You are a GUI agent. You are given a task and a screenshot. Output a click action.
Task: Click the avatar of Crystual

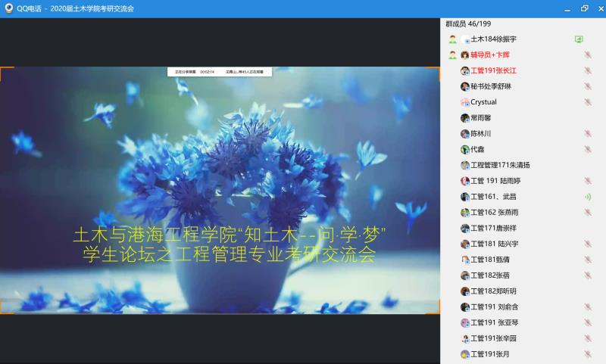click(x=465, y=102)
